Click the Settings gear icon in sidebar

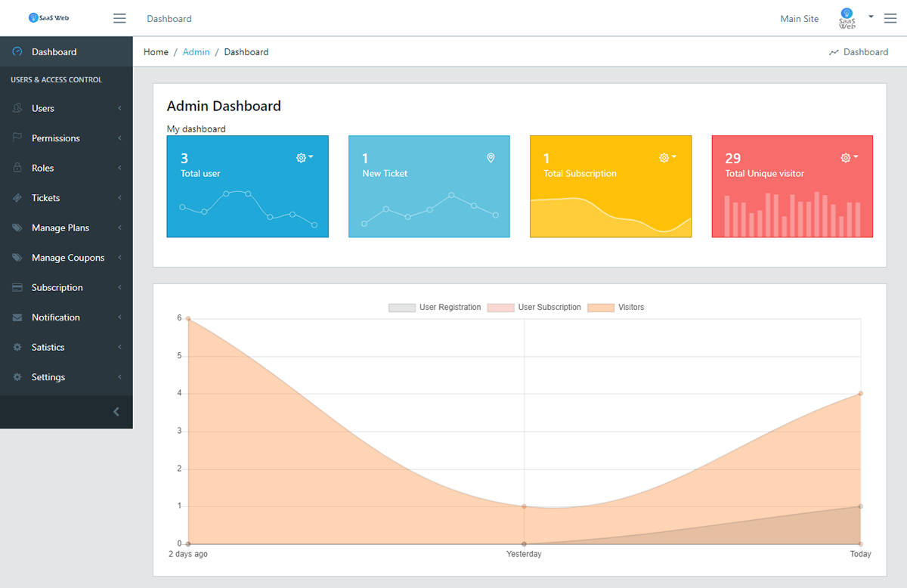[17, 377]
